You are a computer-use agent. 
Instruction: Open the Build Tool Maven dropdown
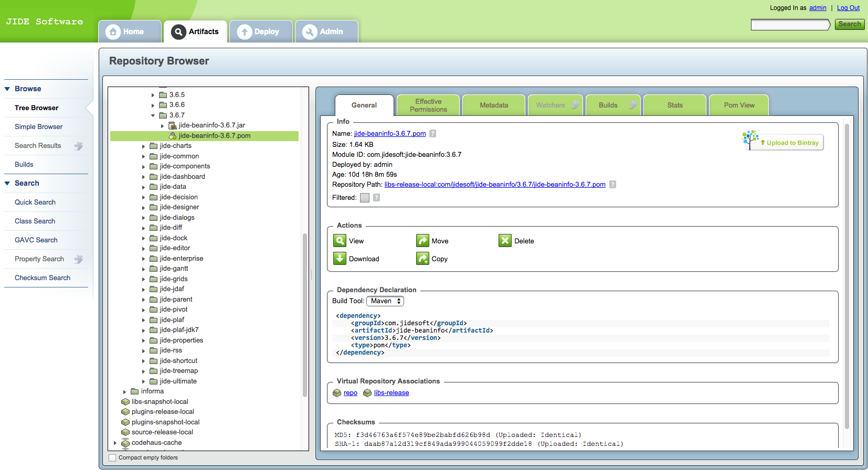point(385,301)
